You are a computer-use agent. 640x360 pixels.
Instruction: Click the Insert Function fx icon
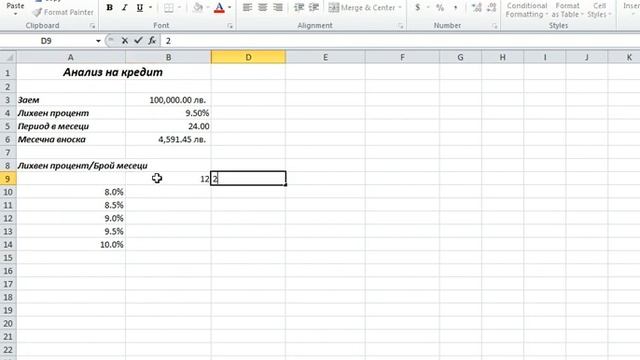[x=152, y=41]
